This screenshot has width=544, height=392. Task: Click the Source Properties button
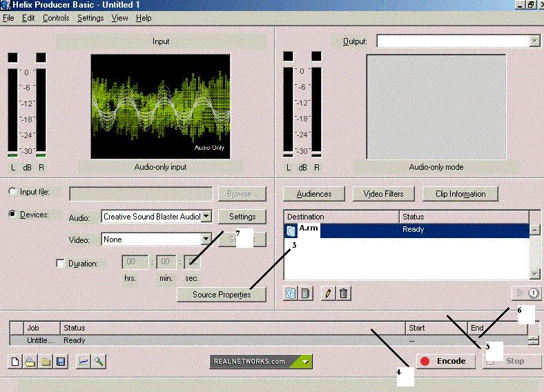[x=222, y=295]
